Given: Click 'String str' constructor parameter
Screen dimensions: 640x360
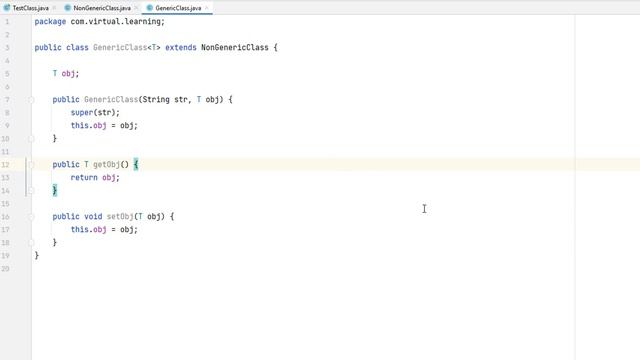Looking at the screenshot, I should click(x=165, y=100).
